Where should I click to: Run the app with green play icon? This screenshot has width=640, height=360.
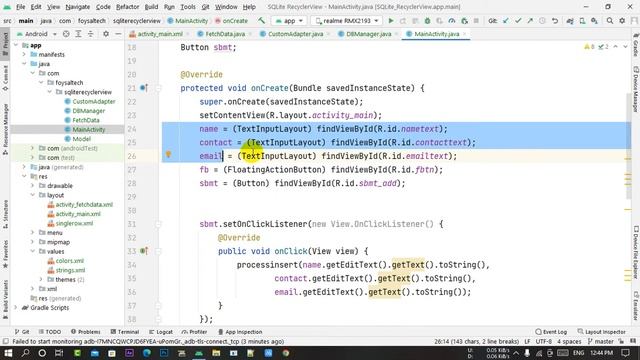pos(391,20)
